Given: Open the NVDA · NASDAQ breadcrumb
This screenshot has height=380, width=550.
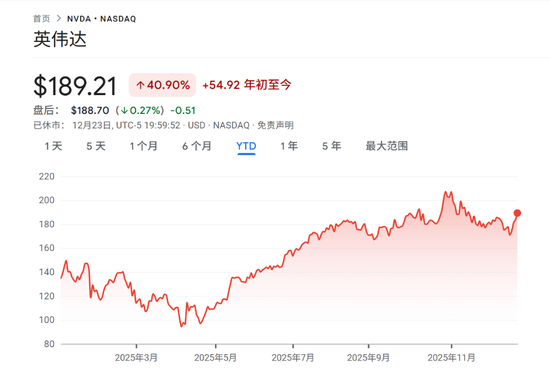Looking at the screenshot, I should [101, 19].
